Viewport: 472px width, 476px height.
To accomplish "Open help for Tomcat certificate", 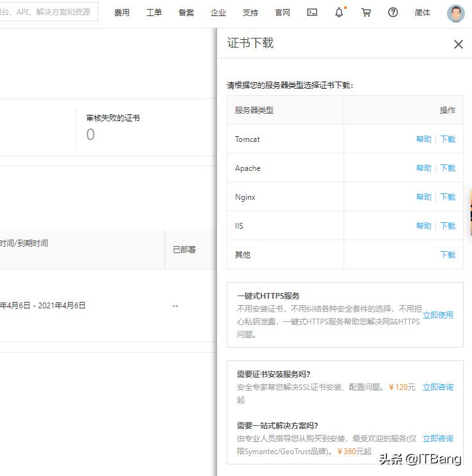I will click(x=424, y=139).
